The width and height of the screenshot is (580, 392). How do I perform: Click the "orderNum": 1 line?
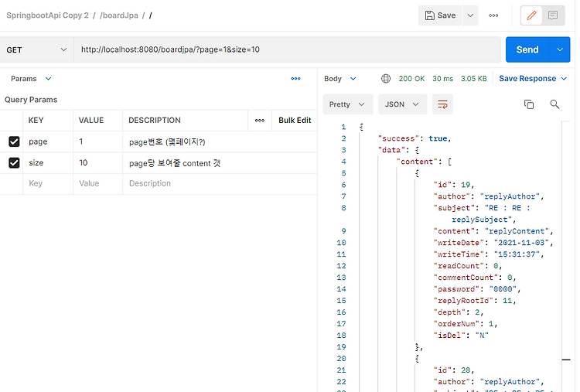coord(466,324)
